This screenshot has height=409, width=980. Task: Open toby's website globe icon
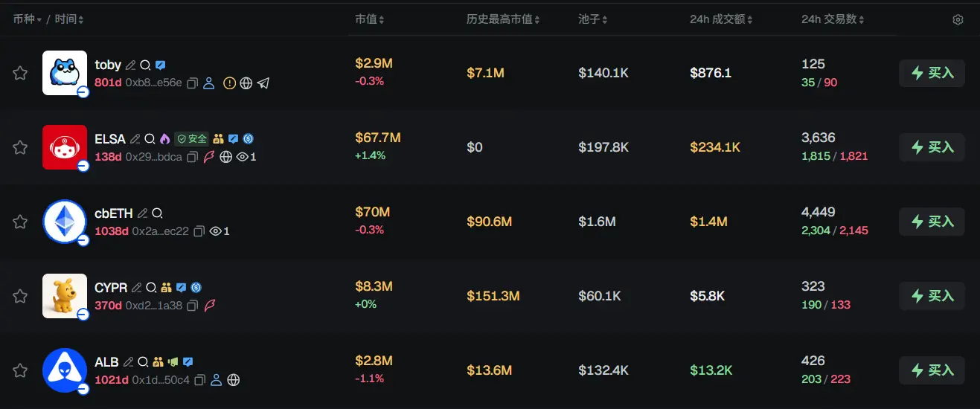click(246, 83)
